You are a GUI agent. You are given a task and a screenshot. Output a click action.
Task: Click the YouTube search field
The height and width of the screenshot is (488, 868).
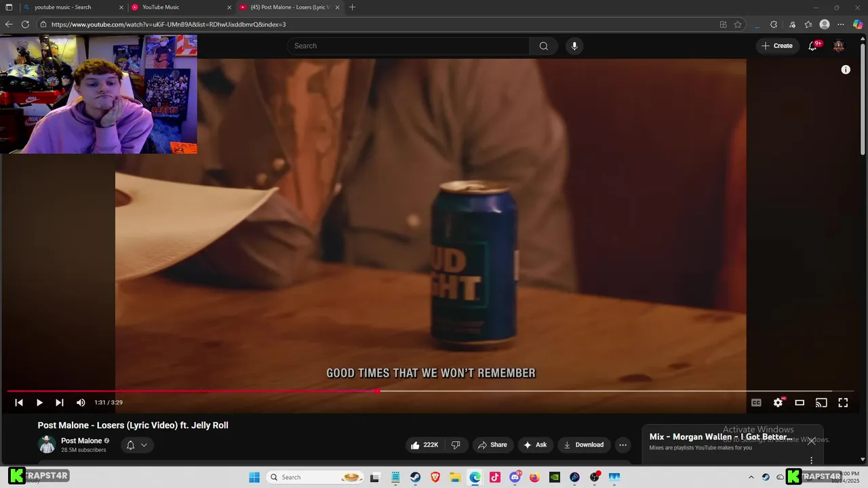[408, 46]
